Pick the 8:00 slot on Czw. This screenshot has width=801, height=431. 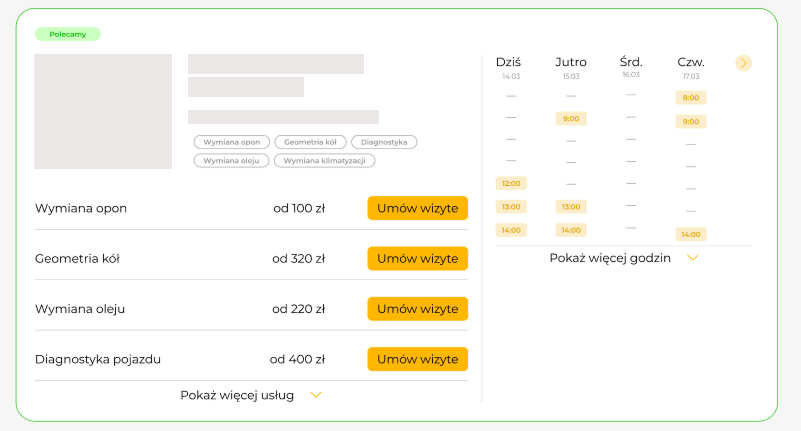click(x=690, y=98)
